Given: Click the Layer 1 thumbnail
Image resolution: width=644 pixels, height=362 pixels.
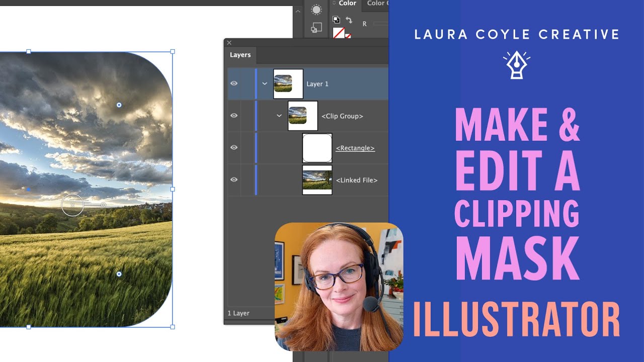Looking at the screenshot, I should coord(288,83).
